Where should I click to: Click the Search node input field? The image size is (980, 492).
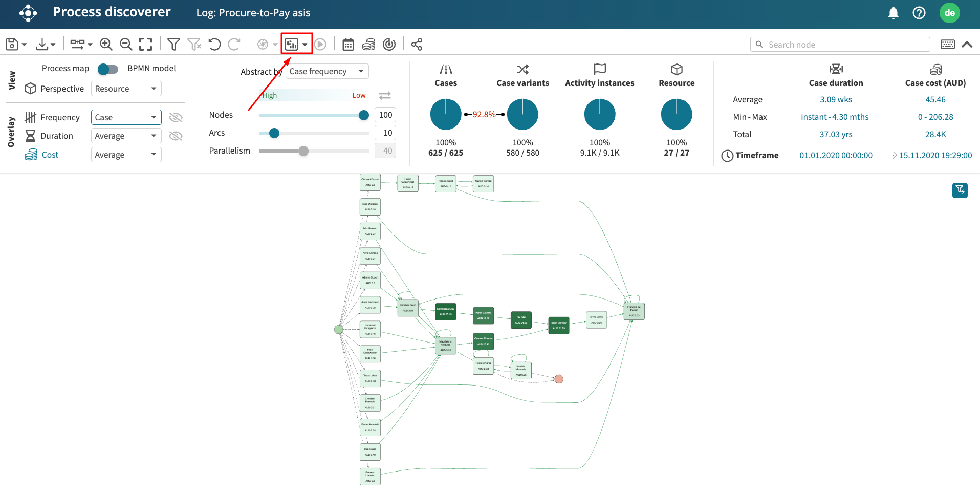[x=844, y=45]
